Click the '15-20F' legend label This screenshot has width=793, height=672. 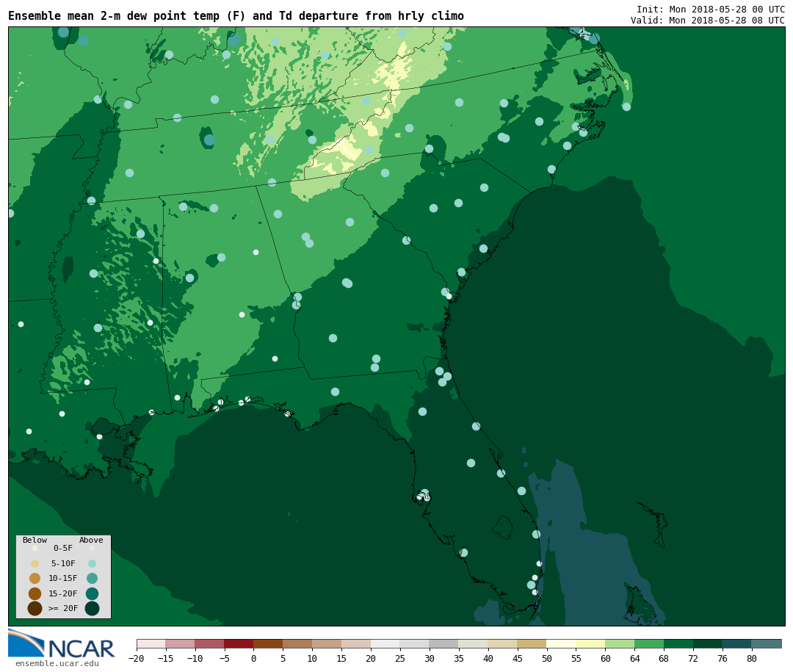63,593
